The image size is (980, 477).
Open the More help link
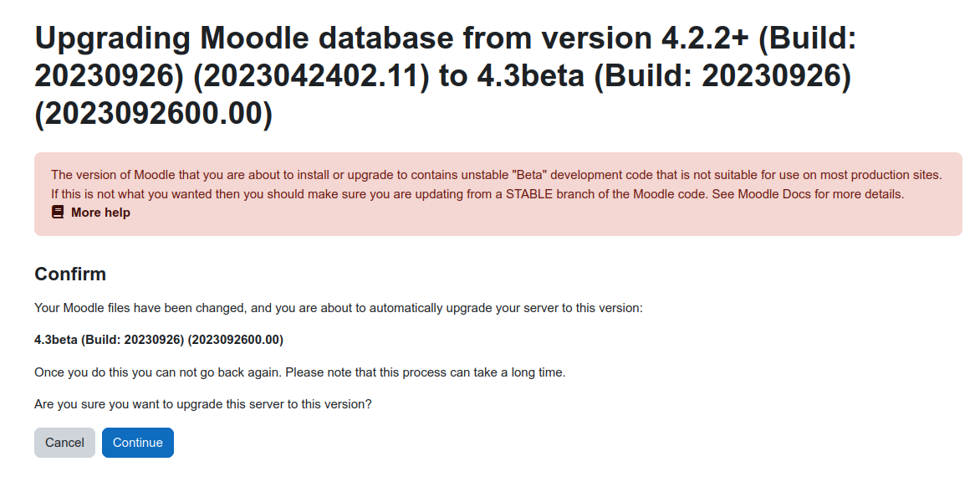pyautogui.click(x=100, y=213)
